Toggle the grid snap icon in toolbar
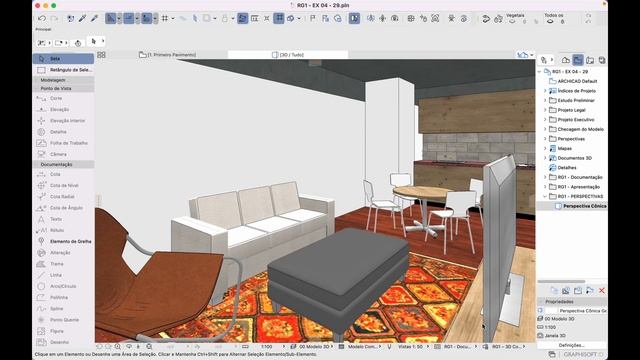This screenshot has width=640, height=360. click(x=165, y=18)
